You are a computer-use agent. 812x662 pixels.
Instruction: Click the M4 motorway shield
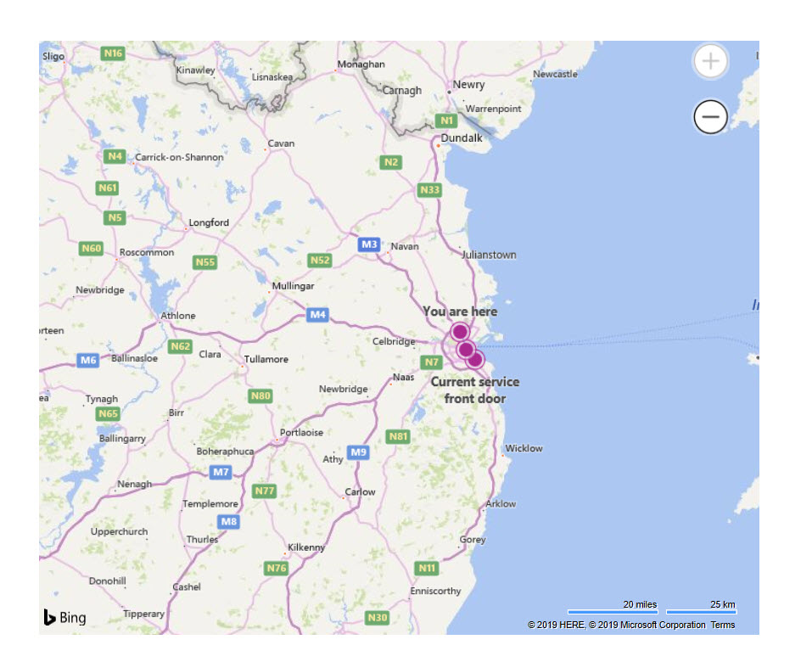317,314
